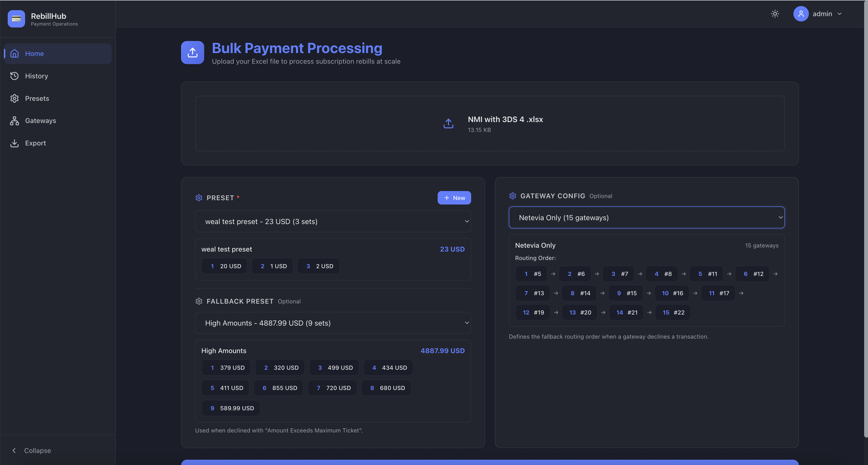Click routing chip 3 gateway #7
The width and height of the screenshot is (868, 465).
[x=618, y=274]
